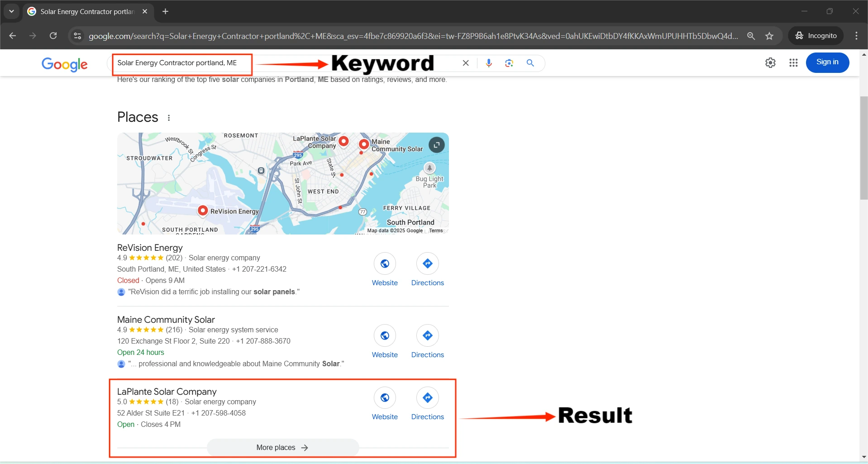868x464 pixels.
Task: Expand the map to full view
Action: click(x=436, y=145)
